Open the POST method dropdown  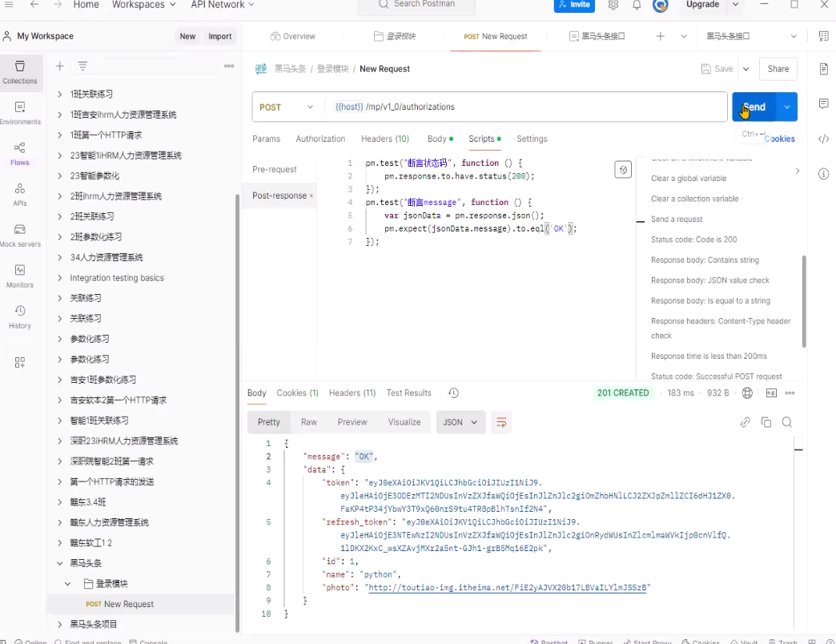click(x=287, y=107)
